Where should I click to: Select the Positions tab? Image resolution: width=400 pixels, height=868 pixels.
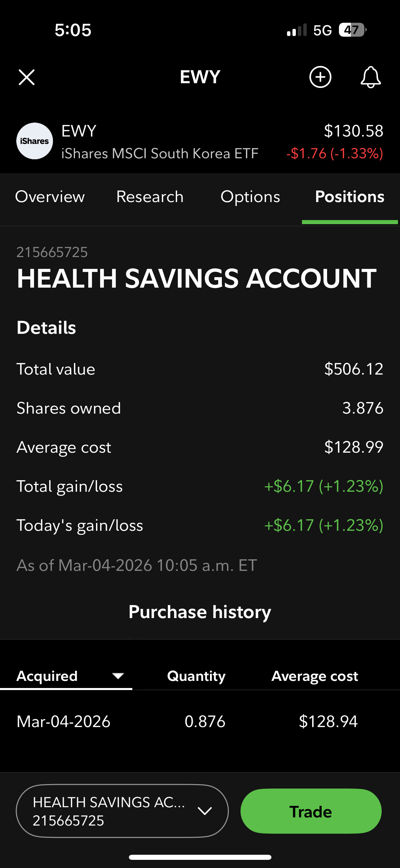pyautogui.click(x=349, y=197)
